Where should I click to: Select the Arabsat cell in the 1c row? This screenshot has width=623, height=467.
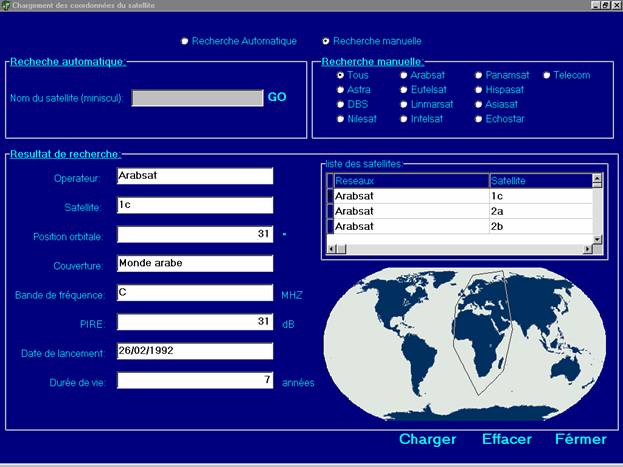411,196
